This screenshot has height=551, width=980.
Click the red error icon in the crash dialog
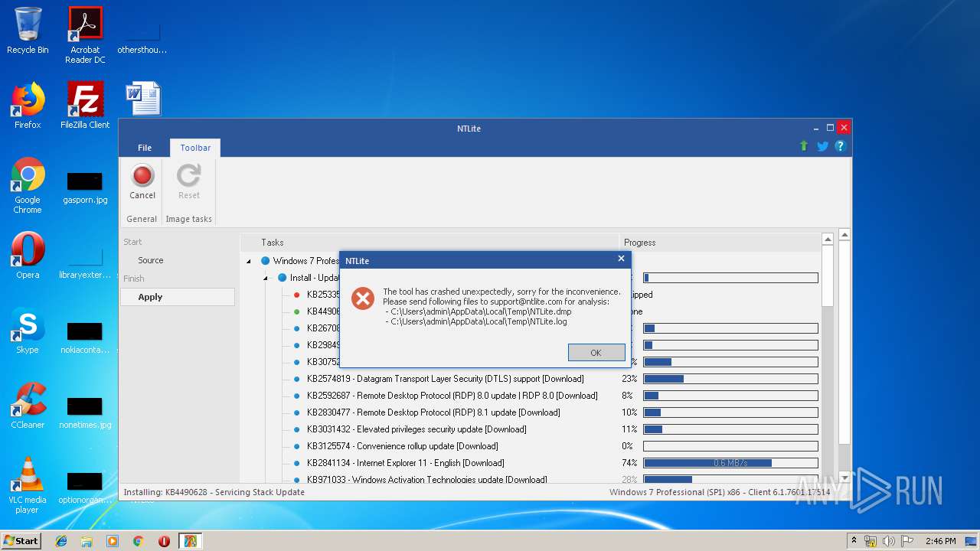coord(363,298)
